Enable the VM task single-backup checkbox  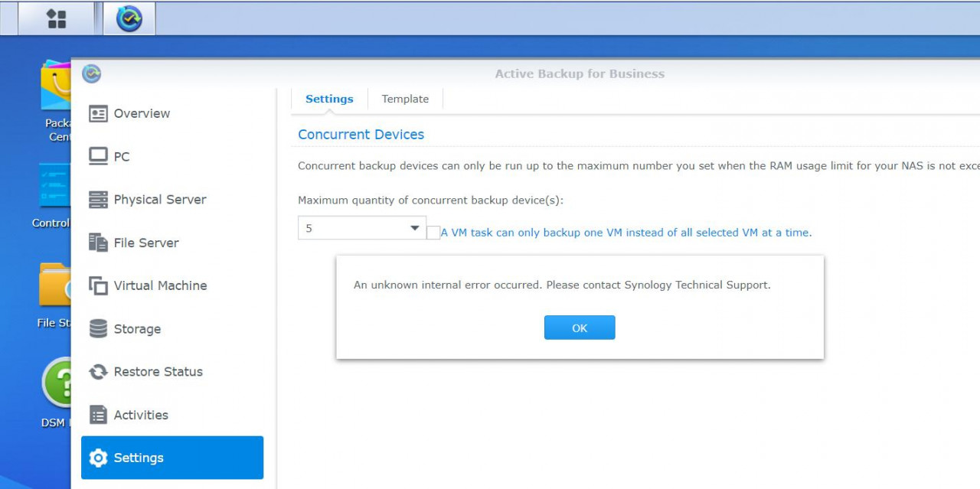point(433,233)
